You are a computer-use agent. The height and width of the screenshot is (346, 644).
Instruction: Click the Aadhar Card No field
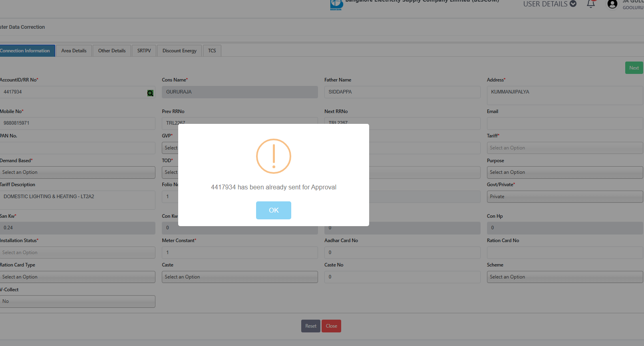[x=402, y=253]
